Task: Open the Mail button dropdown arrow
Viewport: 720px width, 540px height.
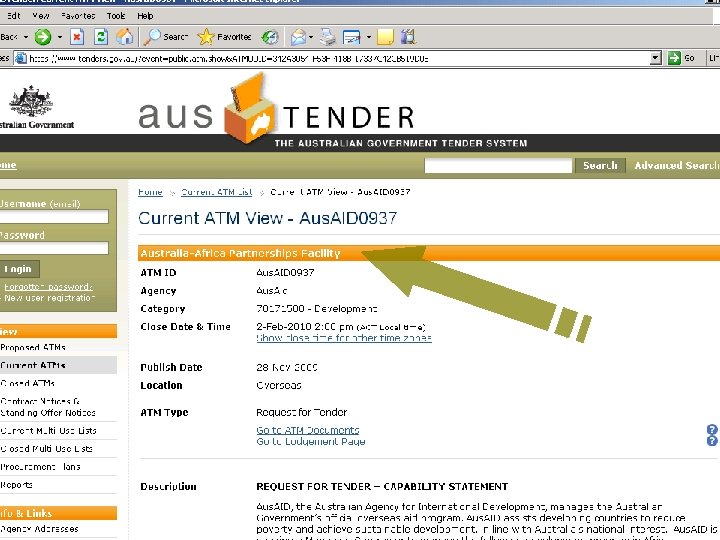Action: [x=311, y=37]
